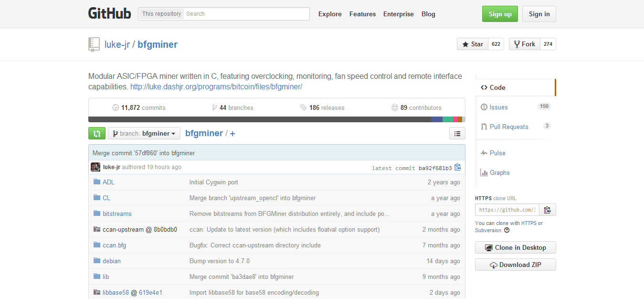Image resolution: width=644 pixels, height=299 pixels.
Task: Click the HTTPS clone URL text field
Action: point(507,210)
